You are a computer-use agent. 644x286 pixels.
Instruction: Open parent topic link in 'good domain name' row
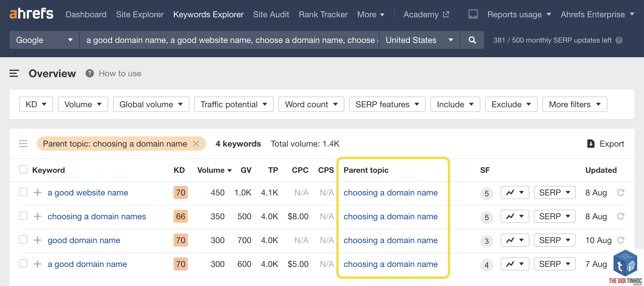coord(391,240)
